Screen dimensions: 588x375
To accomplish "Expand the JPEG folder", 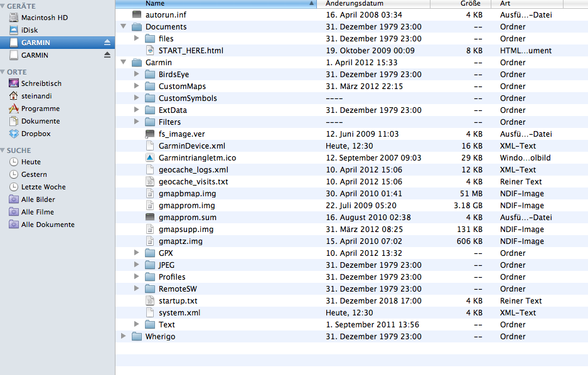I will pyautogui.click(x=137, y=265).
